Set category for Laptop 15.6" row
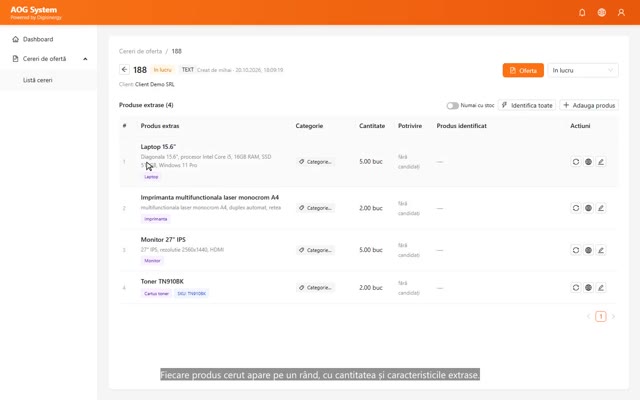The height and width of the screenshot is (400, 640). click(x=316, y=162)
